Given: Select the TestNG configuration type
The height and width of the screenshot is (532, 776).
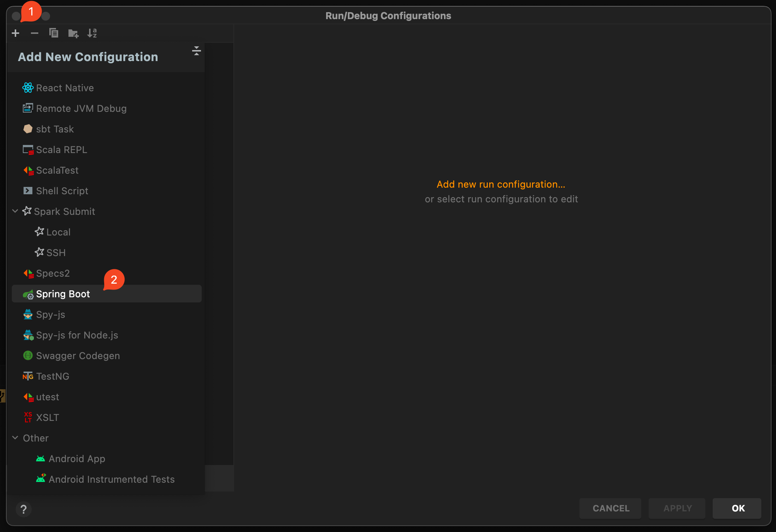Looking at the screenshot, I should click(x=52, y=376).
